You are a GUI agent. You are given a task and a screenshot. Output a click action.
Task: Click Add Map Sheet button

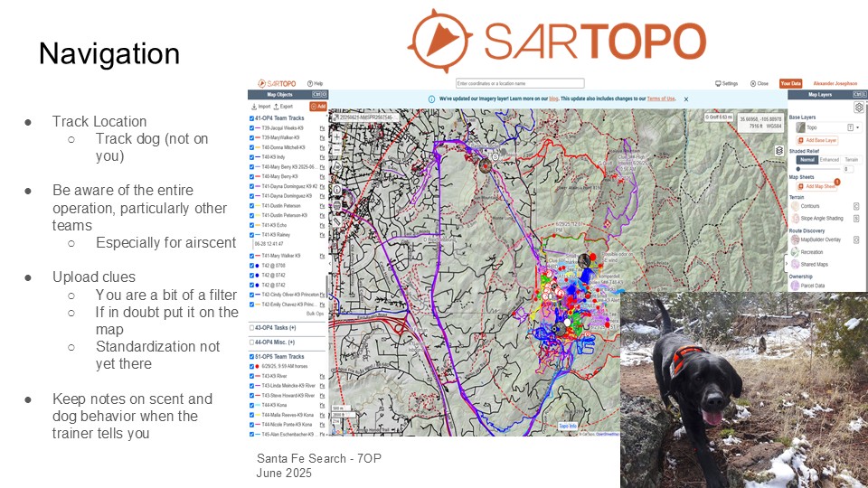[817, 186]
